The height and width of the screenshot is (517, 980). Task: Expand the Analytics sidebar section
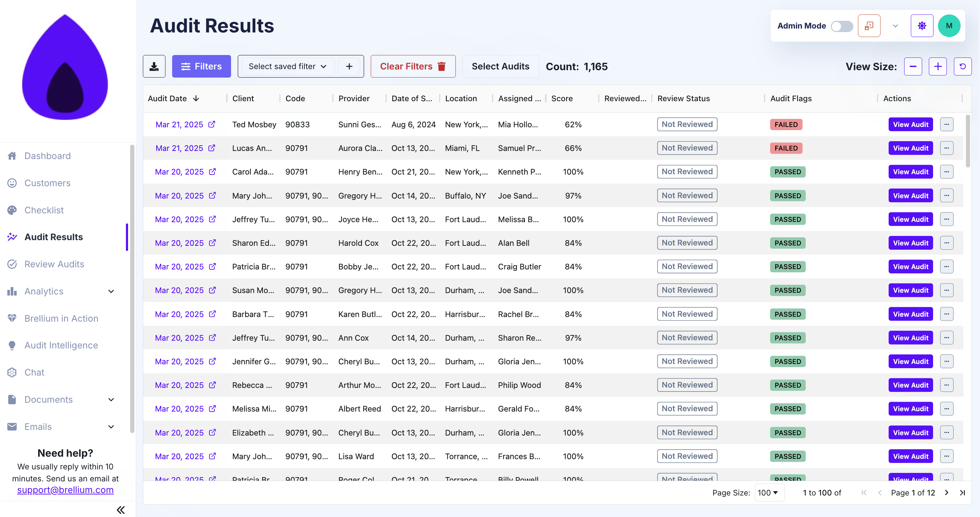pyautogui.click(x=111, y=291)
